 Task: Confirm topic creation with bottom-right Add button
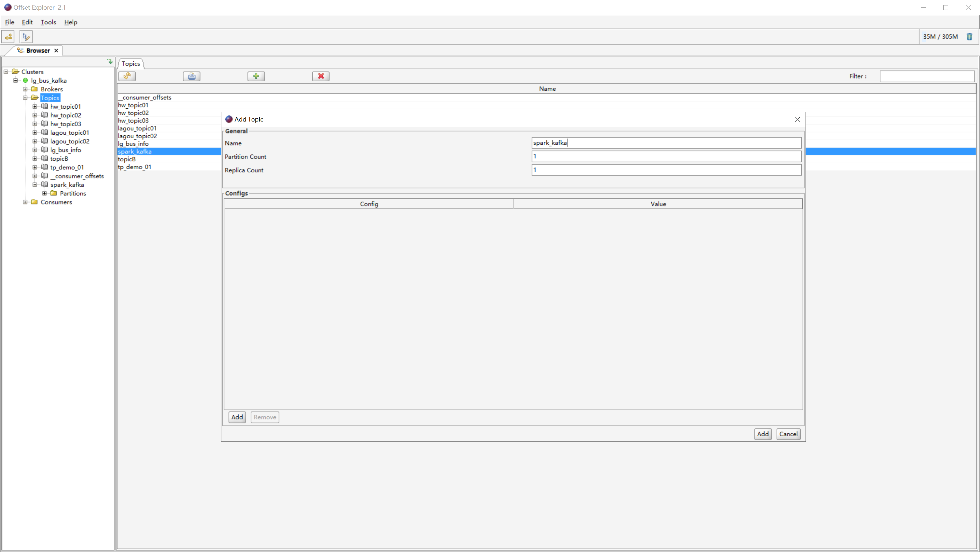762,434
